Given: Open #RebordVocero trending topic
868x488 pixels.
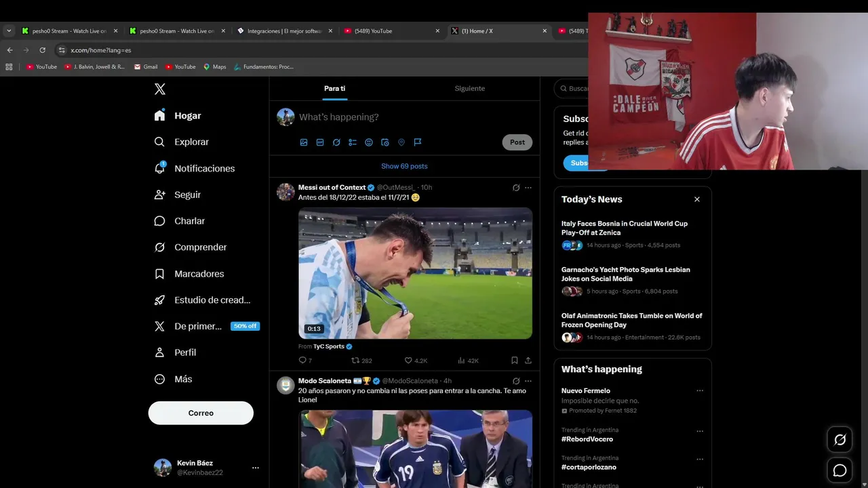Looking at the screenshot, I should point(587,439).
